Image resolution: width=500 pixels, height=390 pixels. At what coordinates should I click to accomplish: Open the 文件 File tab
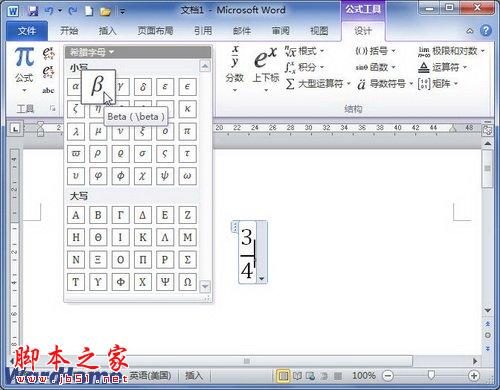[x=27, y=31]
